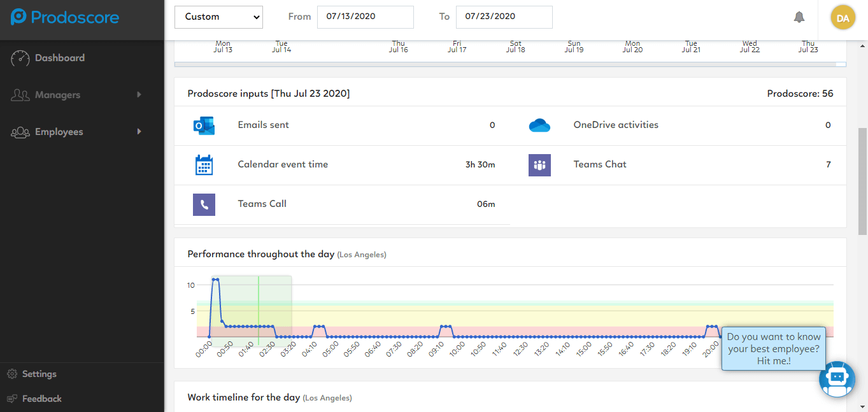Open Managers menu item
Image resolution: width=868 pixels, height=412 pixels.
coord(57,95)
